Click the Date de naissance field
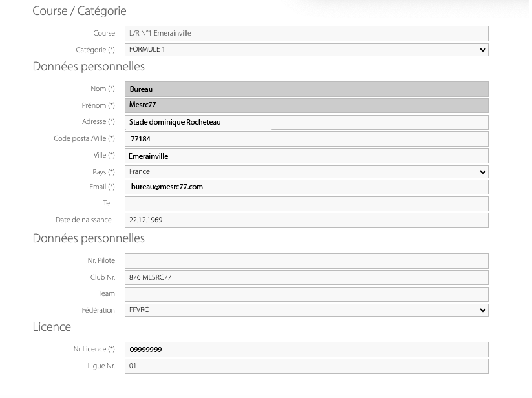The height and width of the screenshot is (398, 532). click(x=306, y=220)
